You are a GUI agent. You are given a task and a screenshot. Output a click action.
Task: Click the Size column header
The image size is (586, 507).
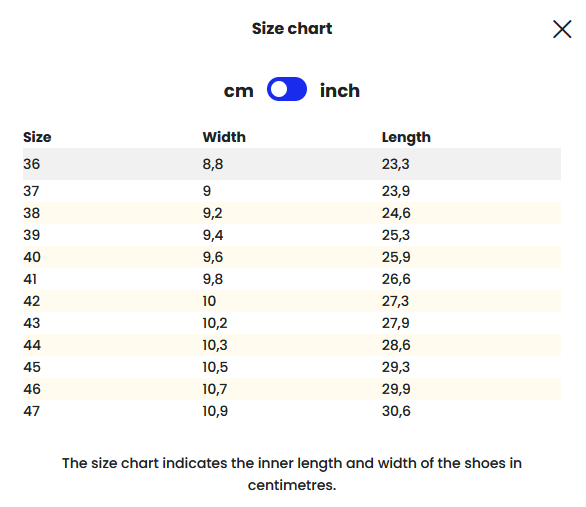click(x=37, y=137)
